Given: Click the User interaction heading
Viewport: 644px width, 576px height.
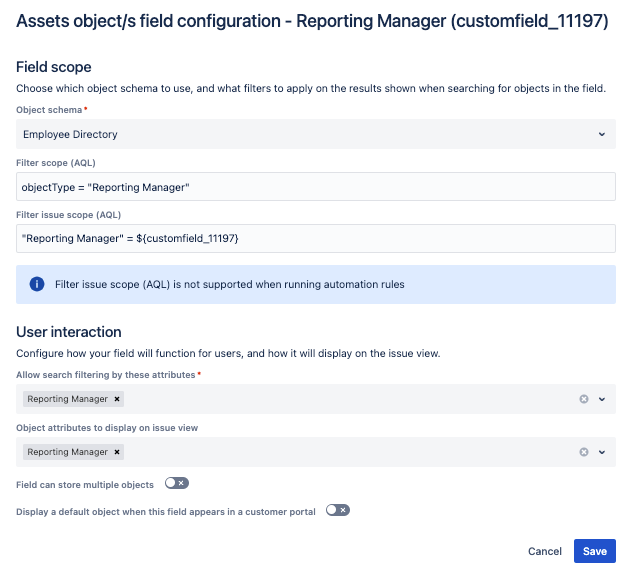Looking at the screenshot, I should point(69,332).
